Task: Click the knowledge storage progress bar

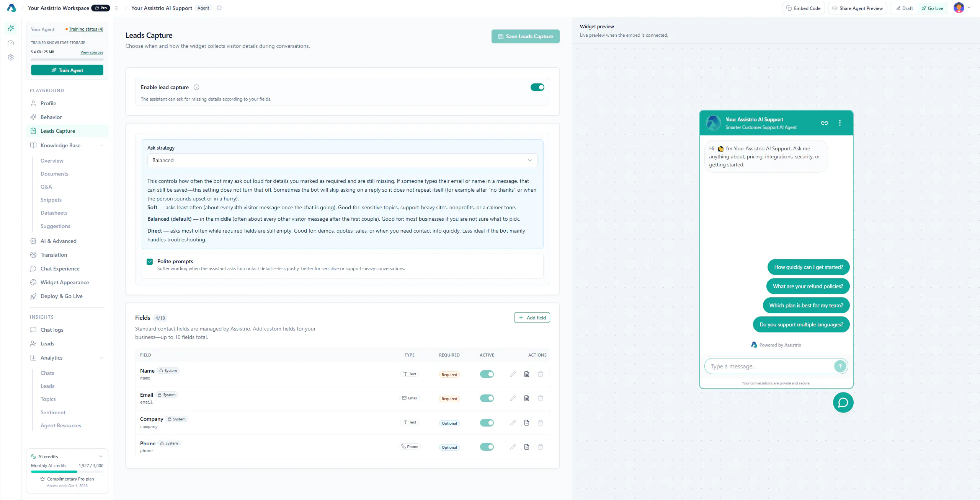Action: 67,60
